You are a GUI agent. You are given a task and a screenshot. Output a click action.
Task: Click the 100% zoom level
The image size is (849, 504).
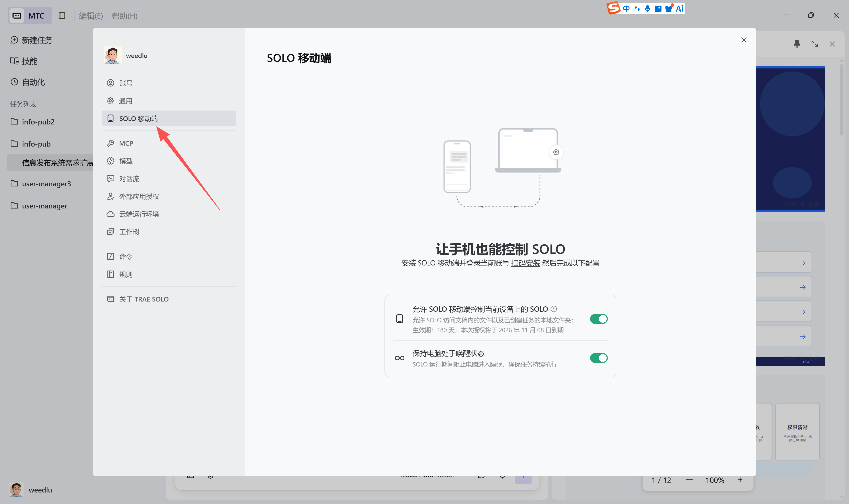coord(715,480)
